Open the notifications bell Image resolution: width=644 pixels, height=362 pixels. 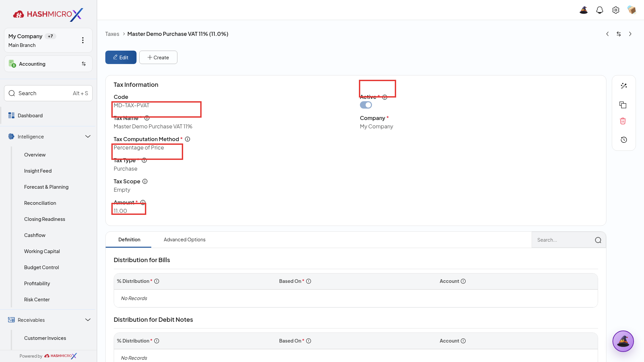click(x=600, y=10)
